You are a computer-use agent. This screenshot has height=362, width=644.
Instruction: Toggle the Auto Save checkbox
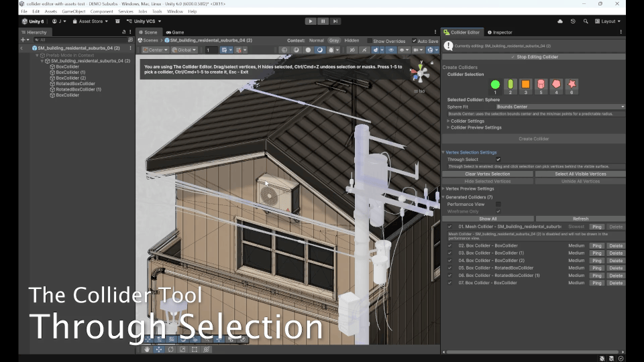point(414,41)
